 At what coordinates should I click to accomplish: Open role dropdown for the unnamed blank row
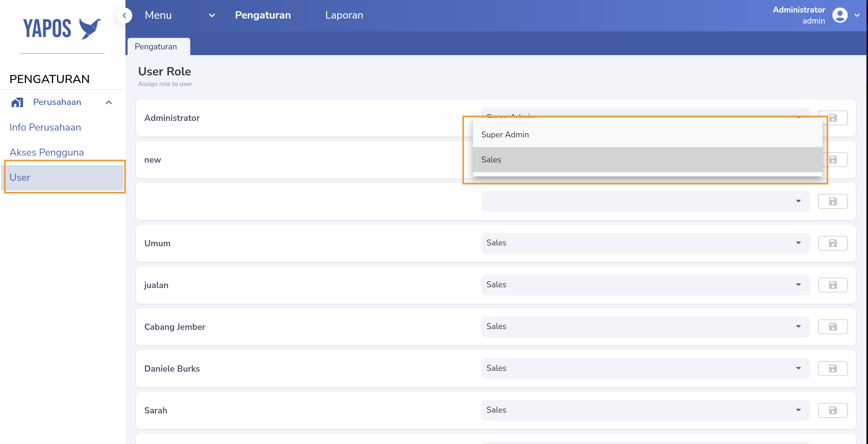645,201
